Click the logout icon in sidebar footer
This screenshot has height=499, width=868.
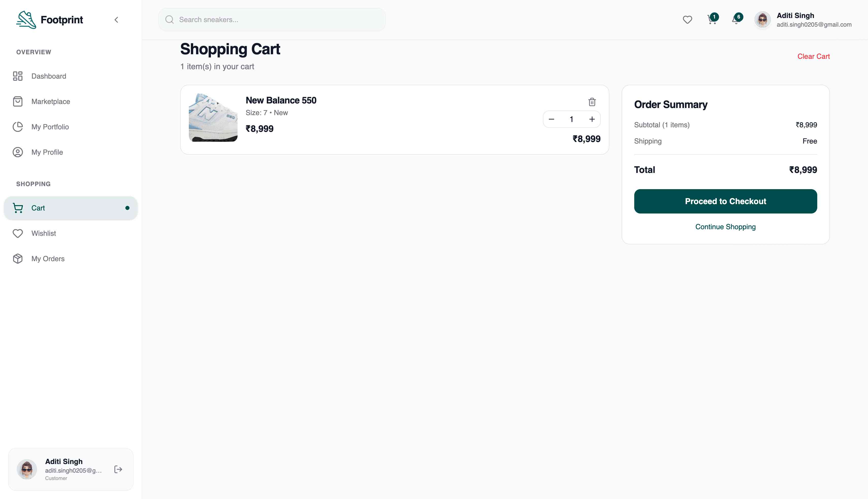(x=118, y=469)
